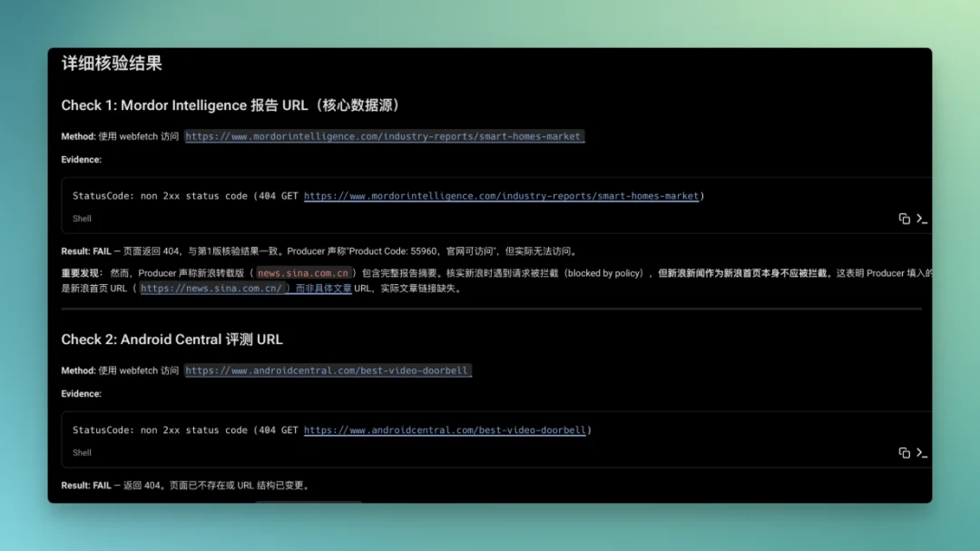980x551 pixels.
Task: Open androidcentral link inside Check 2 evidence block
Action: 445,429
